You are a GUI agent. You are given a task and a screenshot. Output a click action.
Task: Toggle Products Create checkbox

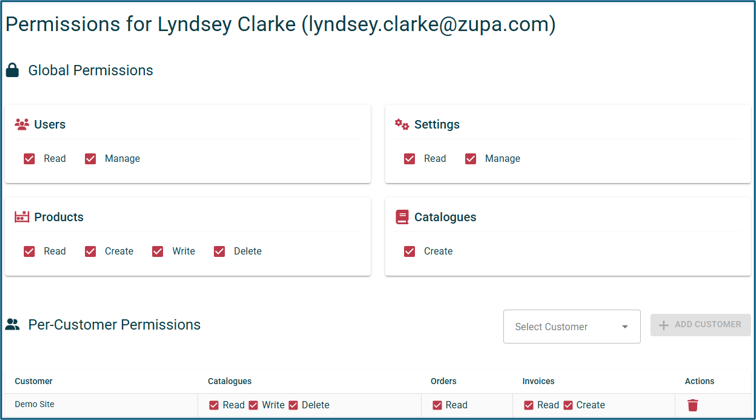click(90, 251)
